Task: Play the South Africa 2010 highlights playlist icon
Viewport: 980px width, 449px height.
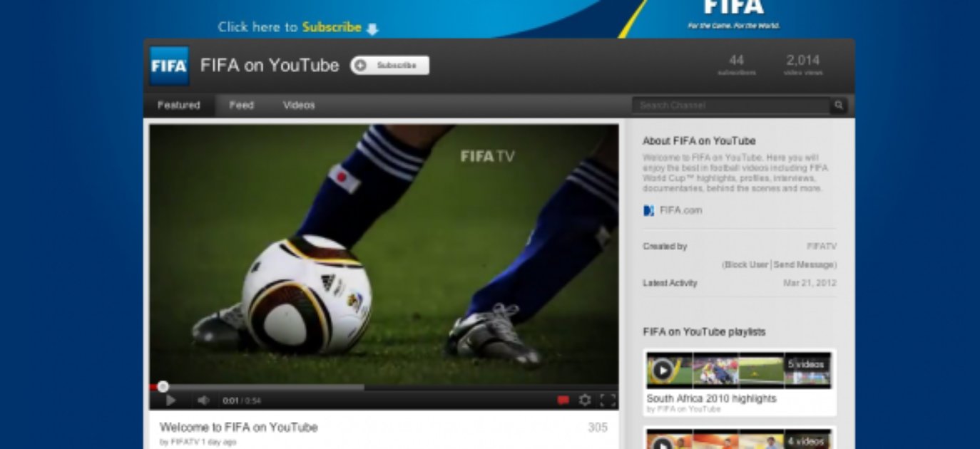Action: pyautogui.click(x=663, y=370)
